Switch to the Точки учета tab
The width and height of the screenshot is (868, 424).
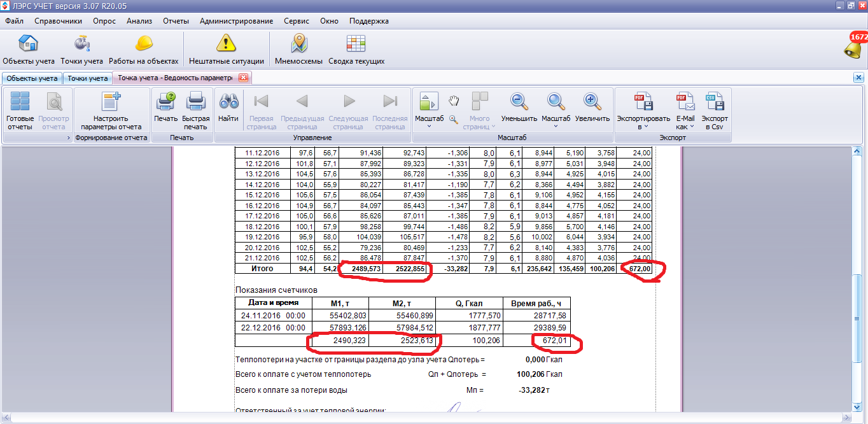[x=88, y=78]
